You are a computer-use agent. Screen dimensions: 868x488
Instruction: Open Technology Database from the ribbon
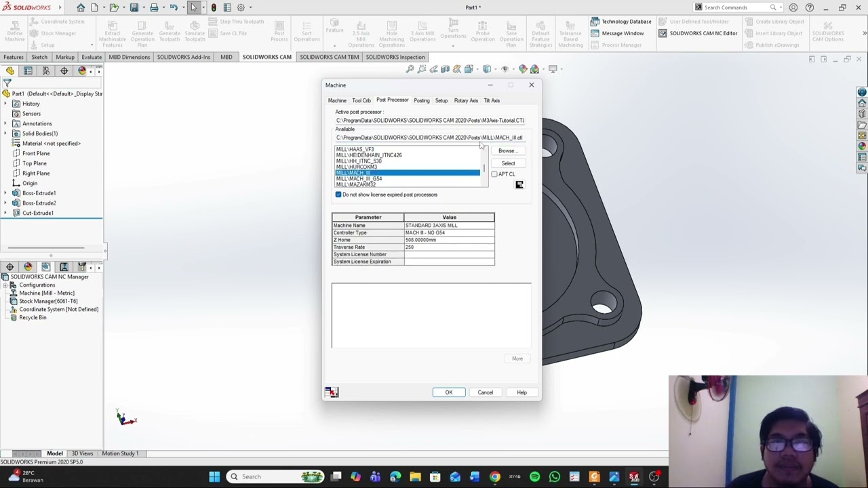[620, 22]
